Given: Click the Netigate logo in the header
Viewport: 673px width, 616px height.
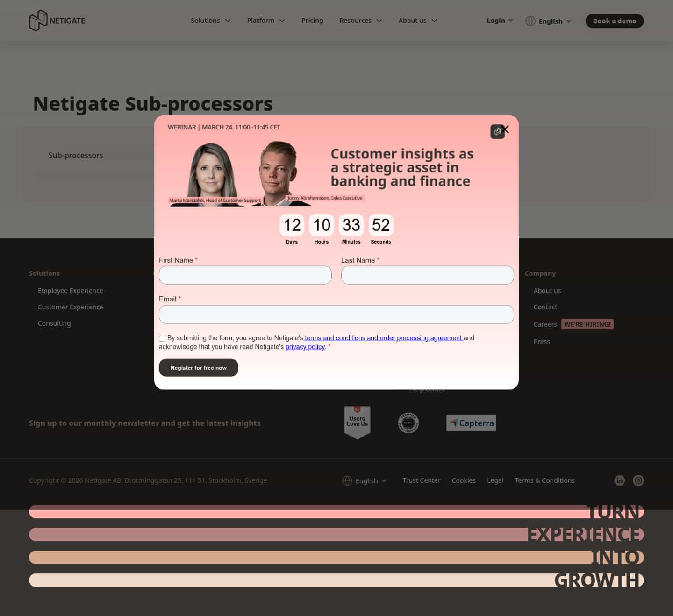Looking at the screenshot, I should [57, 21].
